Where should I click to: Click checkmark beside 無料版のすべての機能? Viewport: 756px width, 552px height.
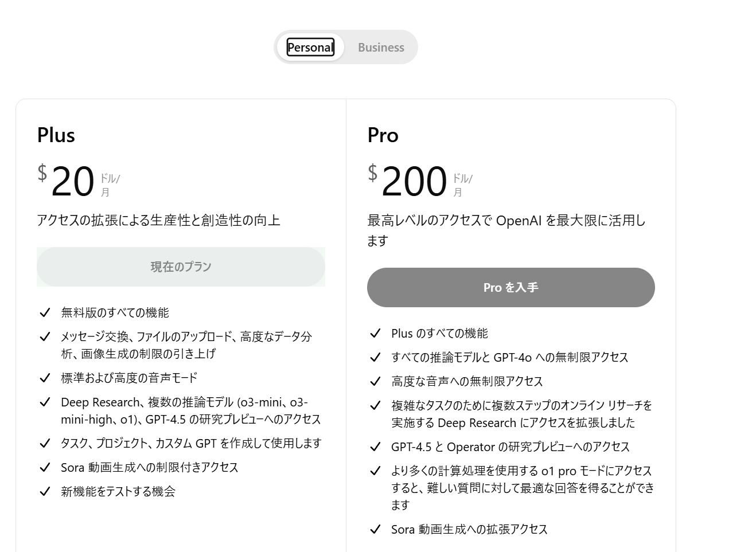click(45, 312)
